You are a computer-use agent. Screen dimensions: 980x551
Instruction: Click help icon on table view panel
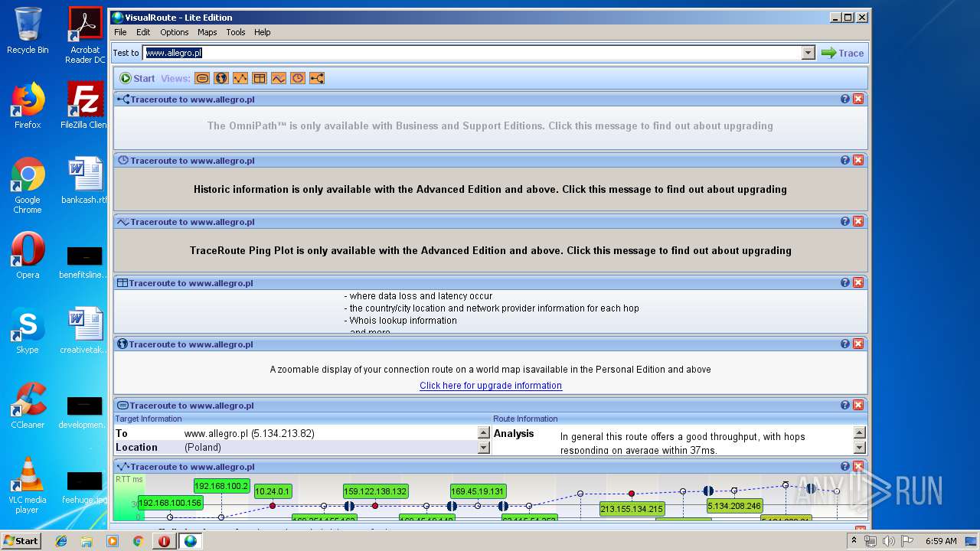[845, 282]
